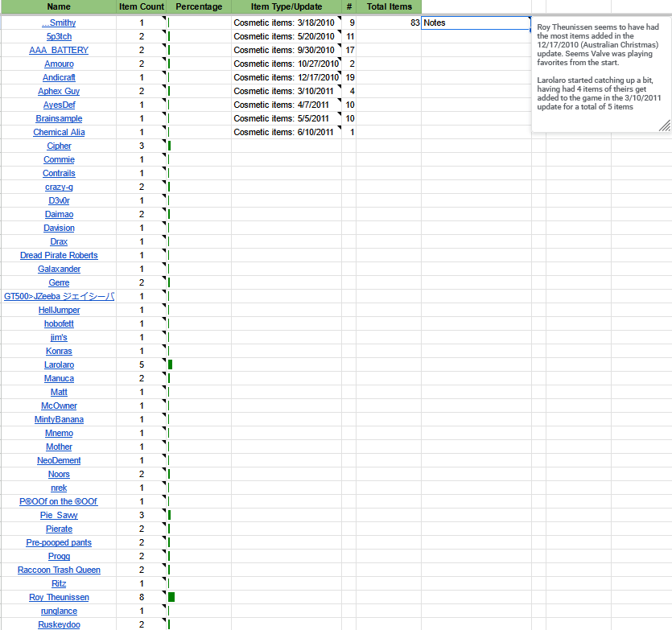Screen dimensions: 672x630
Task: Open the Drax link
Action: 59,242
